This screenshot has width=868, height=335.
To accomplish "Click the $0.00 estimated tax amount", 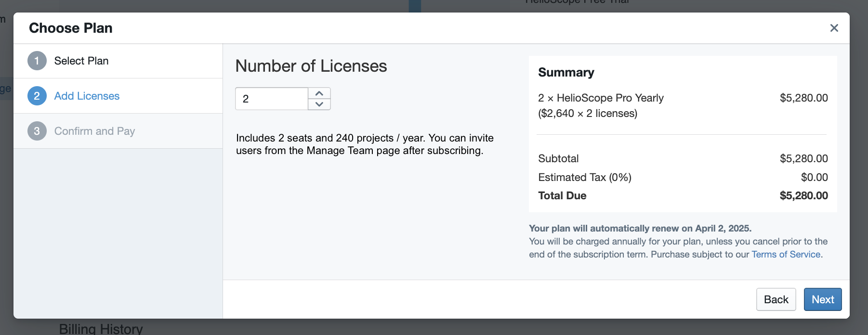I will pos(815,177).
